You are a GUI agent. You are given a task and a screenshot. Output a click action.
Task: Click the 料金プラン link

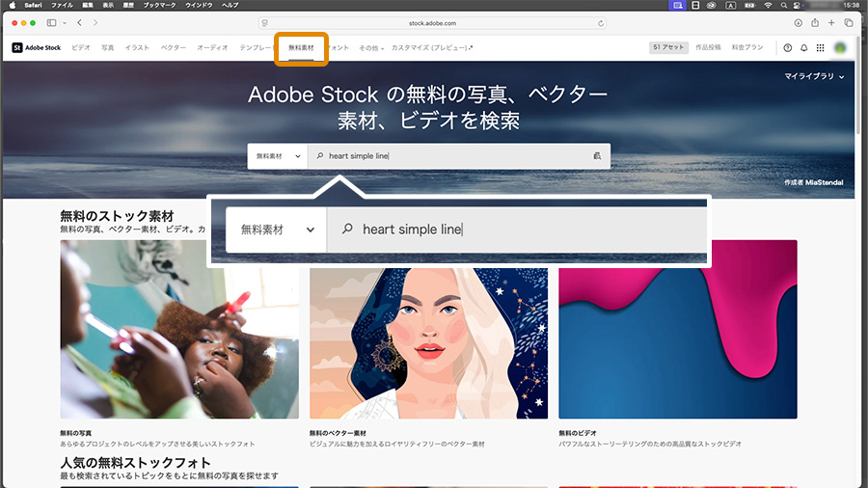click(747, 47)
